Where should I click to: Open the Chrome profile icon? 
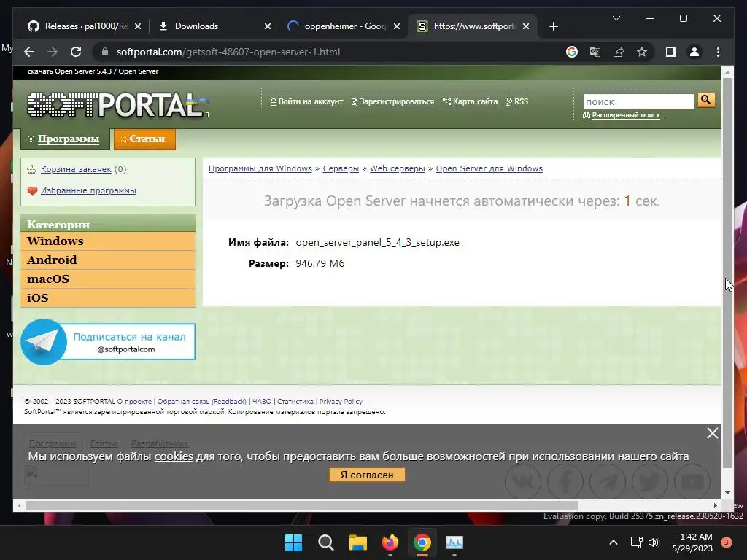[x=694, y=52]
